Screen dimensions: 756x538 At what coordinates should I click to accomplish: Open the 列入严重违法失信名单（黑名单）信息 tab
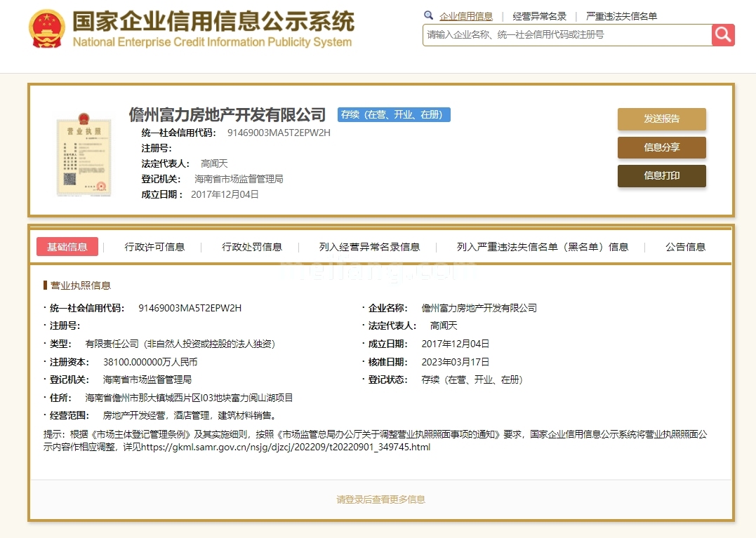point(543,247)
